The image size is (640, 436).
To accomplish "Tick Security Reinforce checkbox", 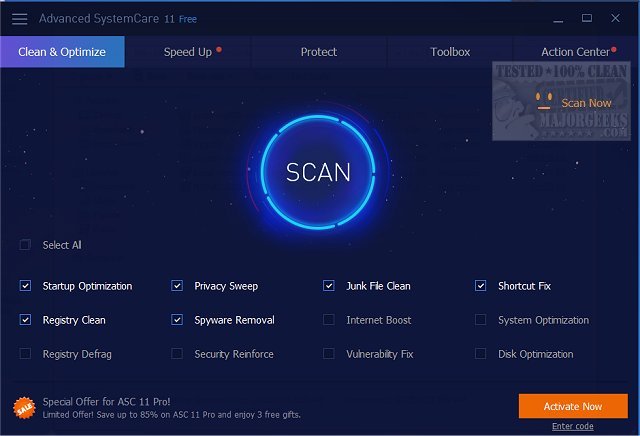I will click(177, 354).
